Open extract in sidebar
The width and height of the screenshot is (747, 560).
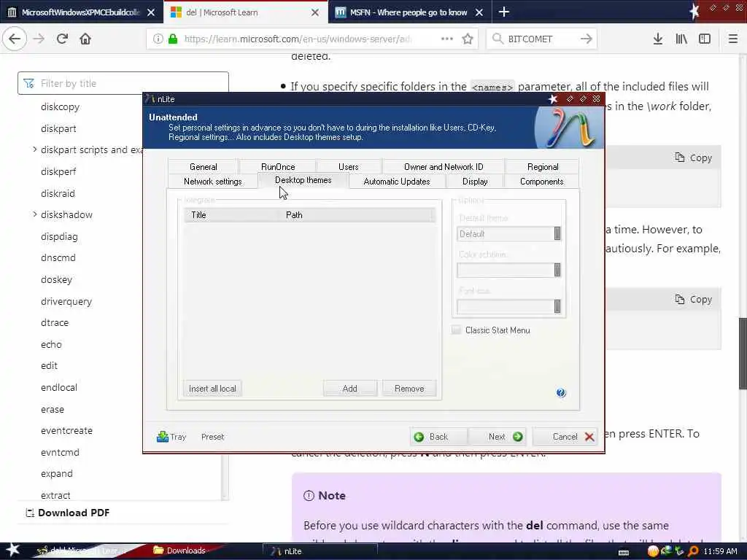coord(55,495)
